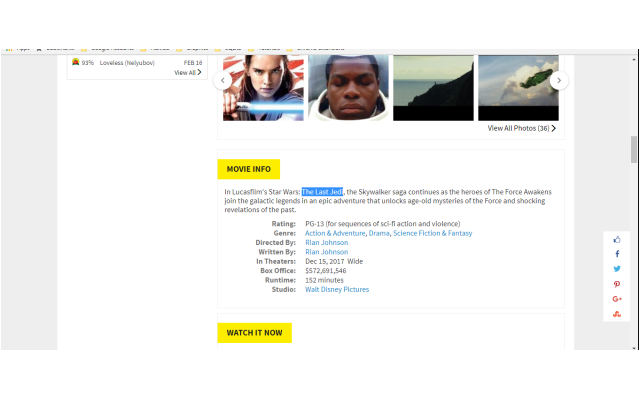Go to previous photo with left carousel arrow
Image resolution: width=640 pixels, height=400 pixels.
pos(222,80)
